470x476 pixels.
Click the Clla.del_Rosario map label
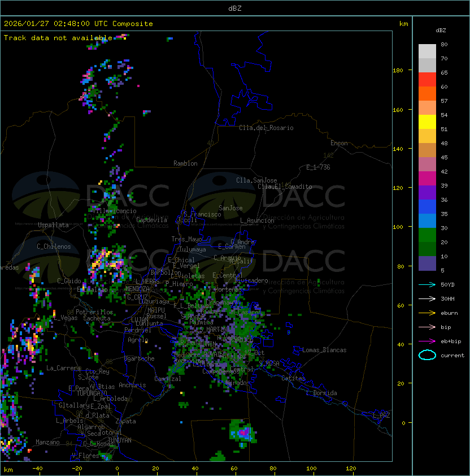click(266, 128)
